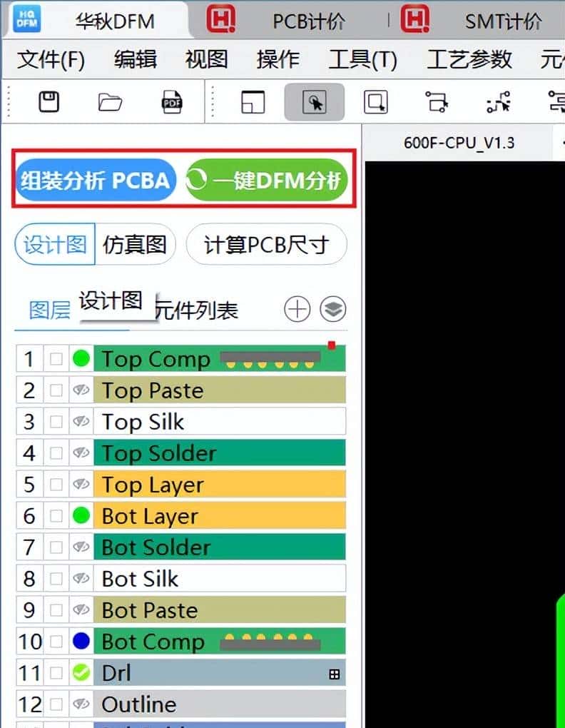Open the 操作 menu
Screen dimensions: 565x728
pyautogui.click(x=278, y=59)
